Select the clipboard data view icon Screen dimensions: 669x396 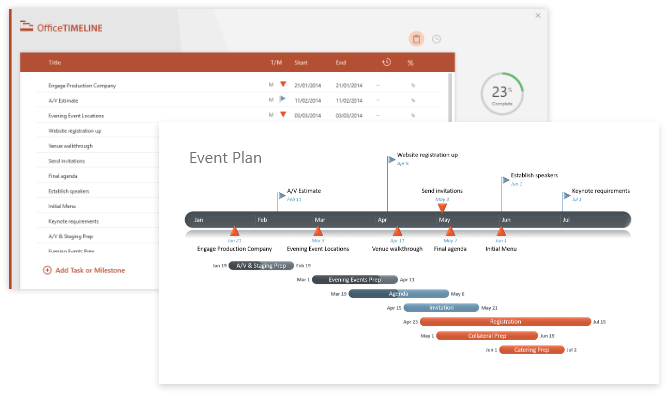(416, 39)
